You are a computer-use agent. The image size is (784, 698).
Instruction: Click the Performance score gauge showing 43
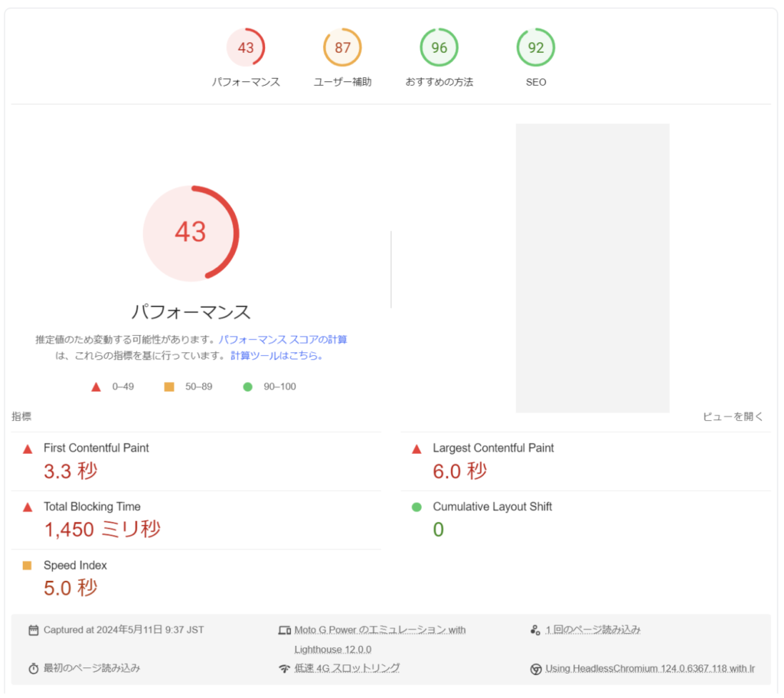(x=246, y=47)
